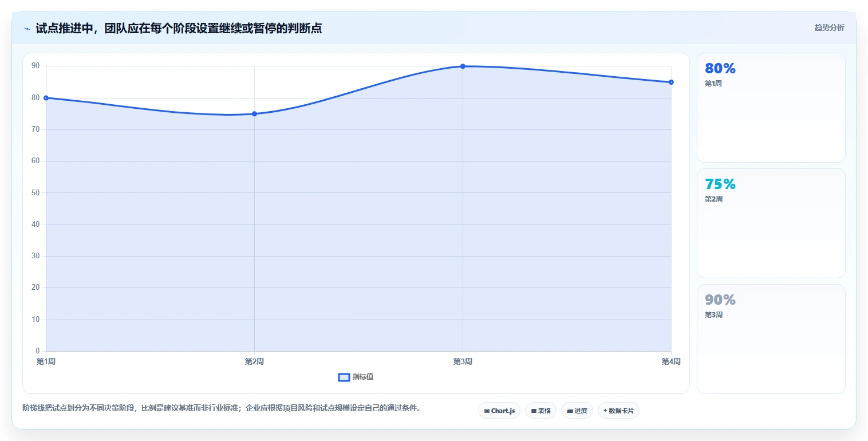Image resolution: width=868 pixels, height=441 pixels.
Task: Click the y-axis label 70
Action: point(35,129)
